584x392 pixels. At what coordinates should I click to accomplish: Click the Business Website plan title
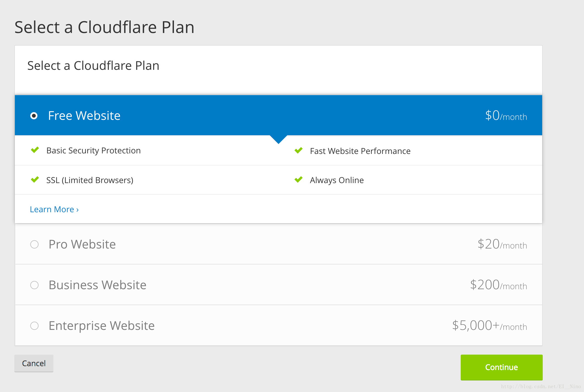click(x=97, y=285)
